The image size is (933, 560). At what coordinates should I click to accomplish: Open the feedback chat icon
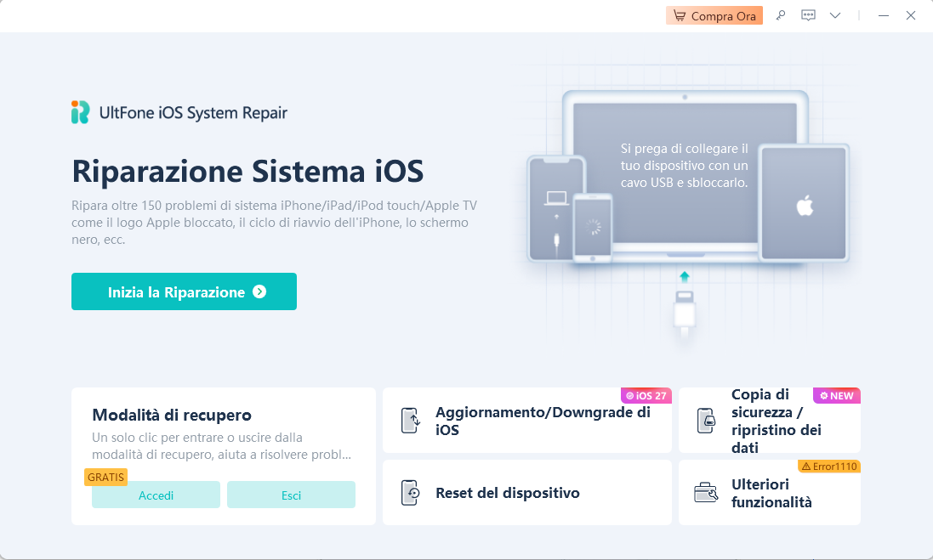click(x=808, y=15)
